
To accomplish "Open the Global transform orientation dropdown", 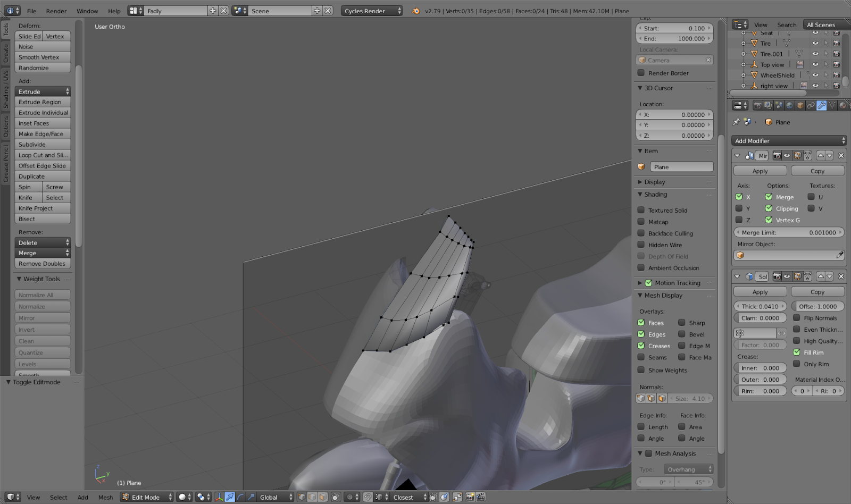I will pyautogui.click(x=276, y=497).
